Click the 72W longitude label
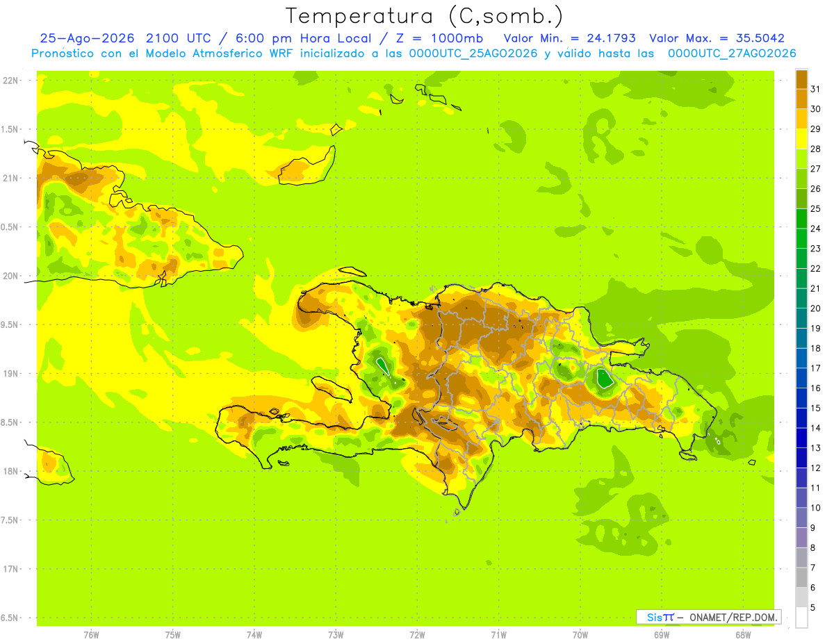 click(417, 635)
